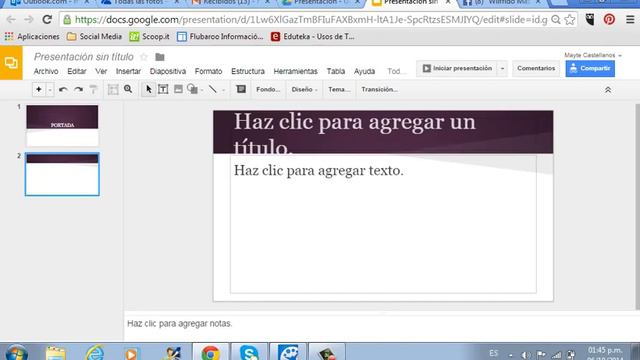Click the yellow Slides home icon
Viewport: 640px width, 360px height.
point(11,63)
